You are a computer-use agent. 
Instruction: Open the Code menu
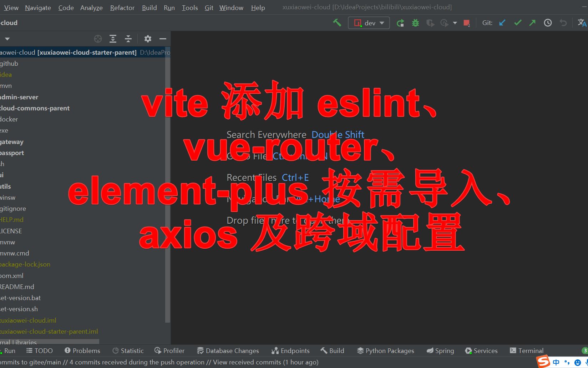click(66, 8)
